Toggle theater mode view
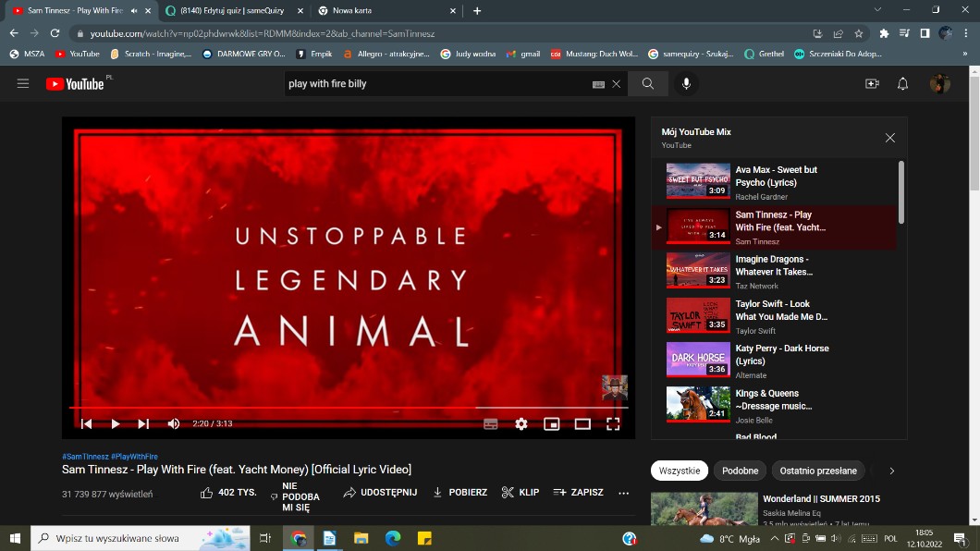Viewport: 980px width, 551px height. (x=582, y=423)
